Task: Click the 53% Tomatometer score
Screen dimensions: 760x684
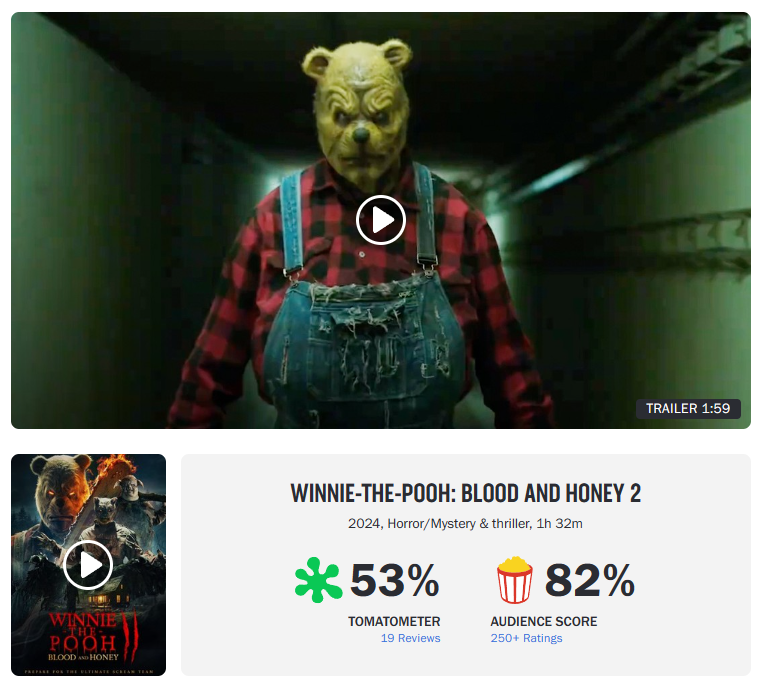Action: [x=394, y=580]
